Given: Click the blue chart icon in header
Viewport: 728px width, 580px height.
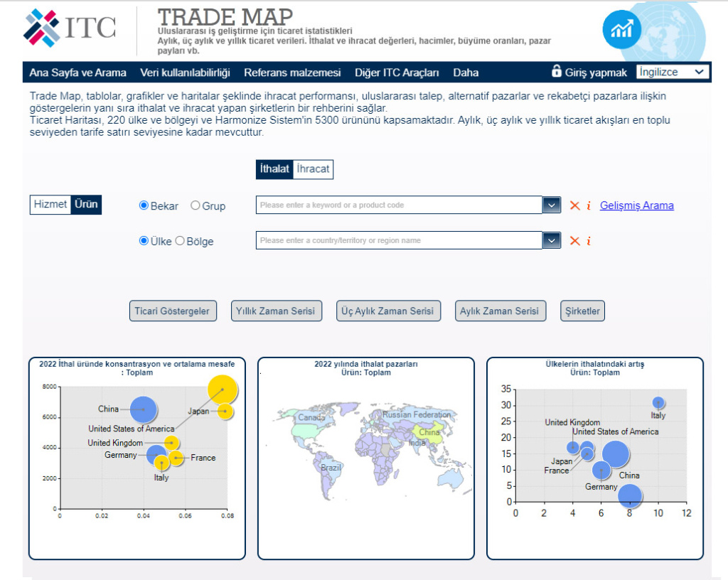Looking at the screenshot, I should 622,30.
